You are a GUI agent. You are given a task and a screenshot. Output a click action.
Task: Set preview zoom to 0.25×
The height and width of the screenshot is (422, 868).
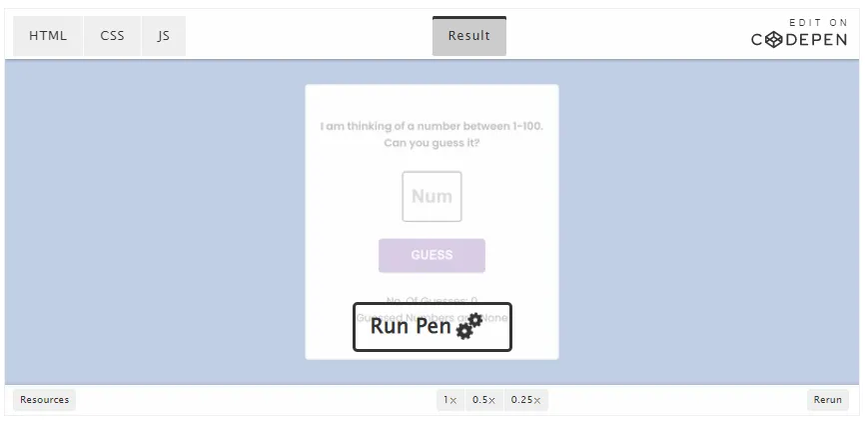(x=525, y=400)
